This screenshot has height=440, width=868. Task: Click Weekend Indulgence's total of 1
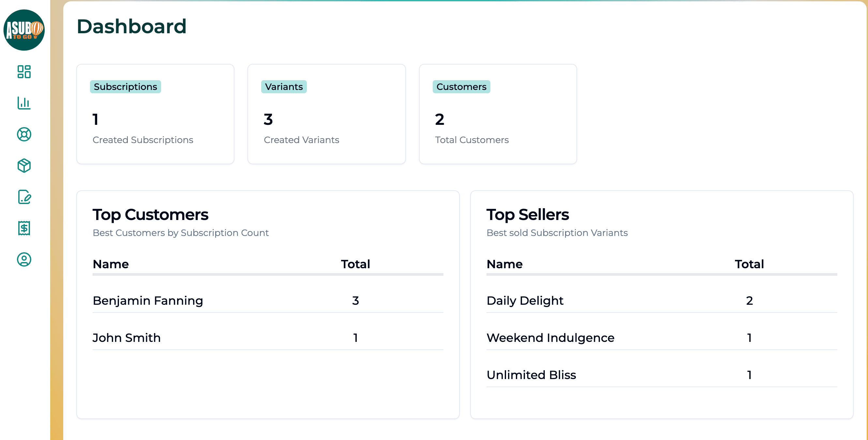[x=749, y=338]
